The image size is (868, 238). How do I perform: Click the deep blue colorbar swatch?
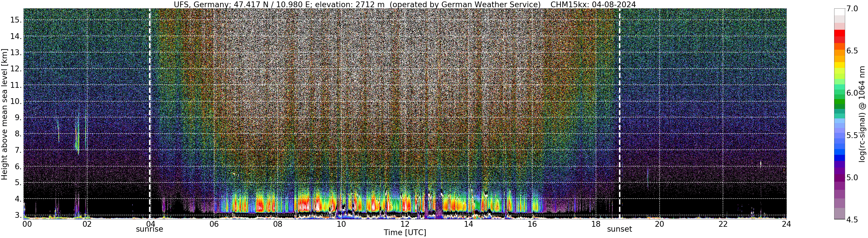(839, 158)
